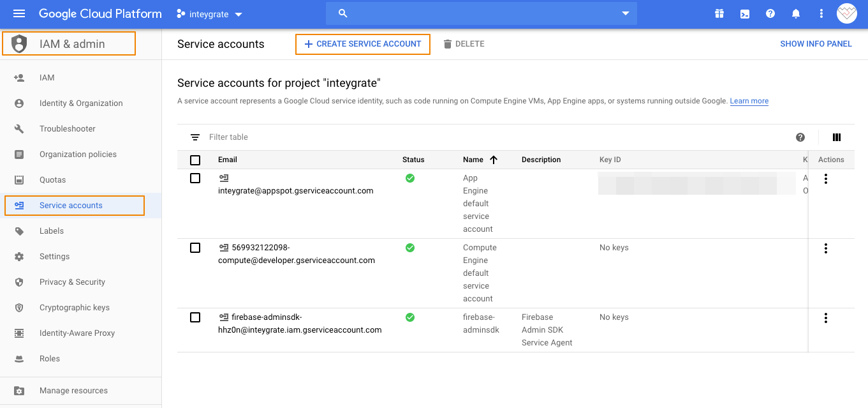The image size is (868, 408).
Task: Click the IAM & admin shield icon
Action: click(20, 44)
